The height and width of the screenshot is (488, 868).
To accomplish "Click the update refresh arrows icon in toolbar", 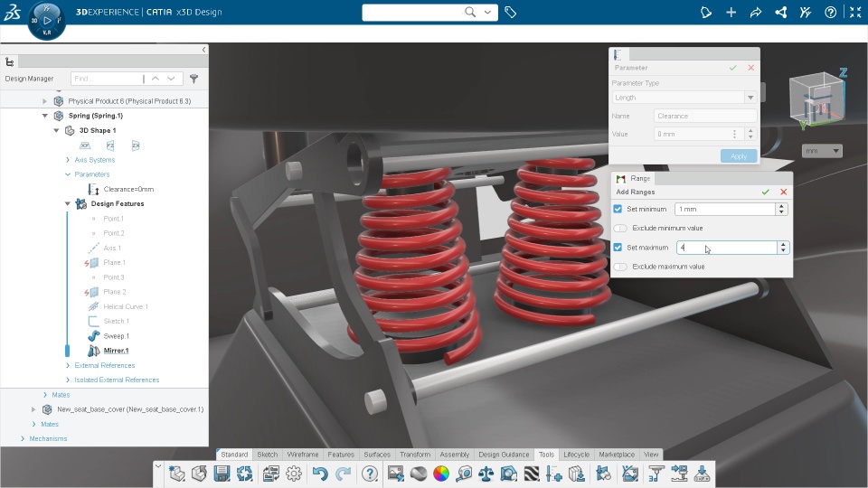I will [x=245, y=474].
